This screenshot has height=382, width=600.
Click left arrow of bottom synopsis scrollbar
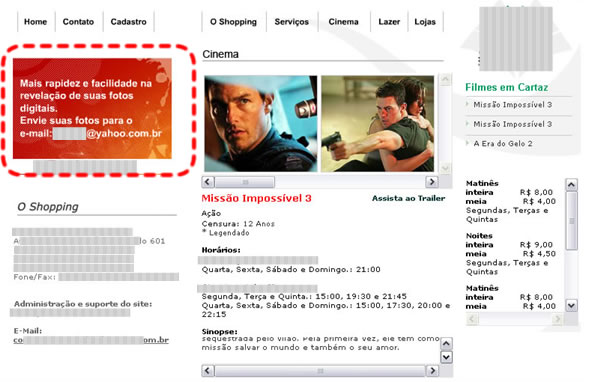pyautogui.click(x=207, y=371)
